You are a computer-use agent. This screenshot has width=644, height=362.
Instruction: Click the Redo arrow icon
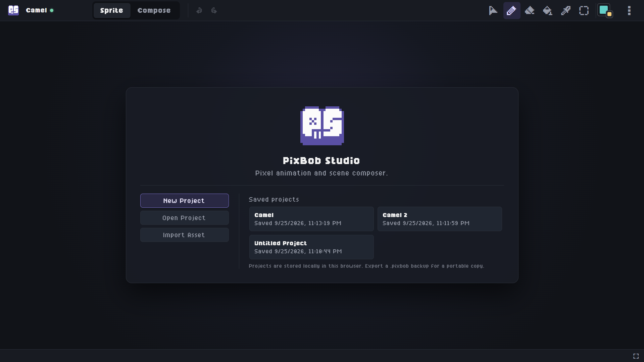[x=214, y=10]
